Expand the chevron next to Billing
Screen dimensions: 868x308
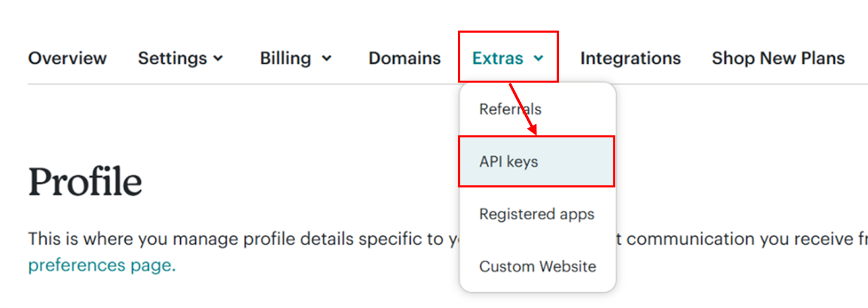327,58
